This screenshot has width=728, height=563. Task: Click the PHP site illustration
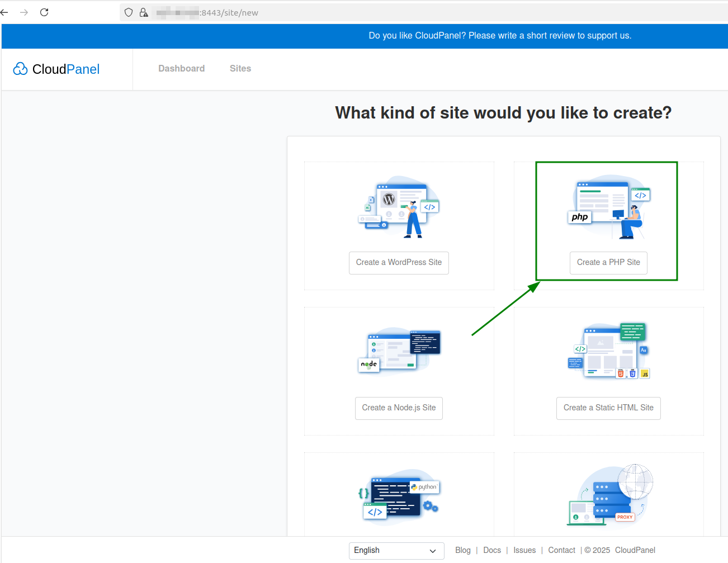(609, 207)
